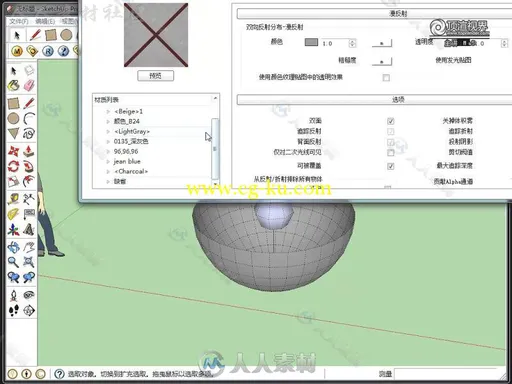Expand the 颜色_B24 material

108,121
